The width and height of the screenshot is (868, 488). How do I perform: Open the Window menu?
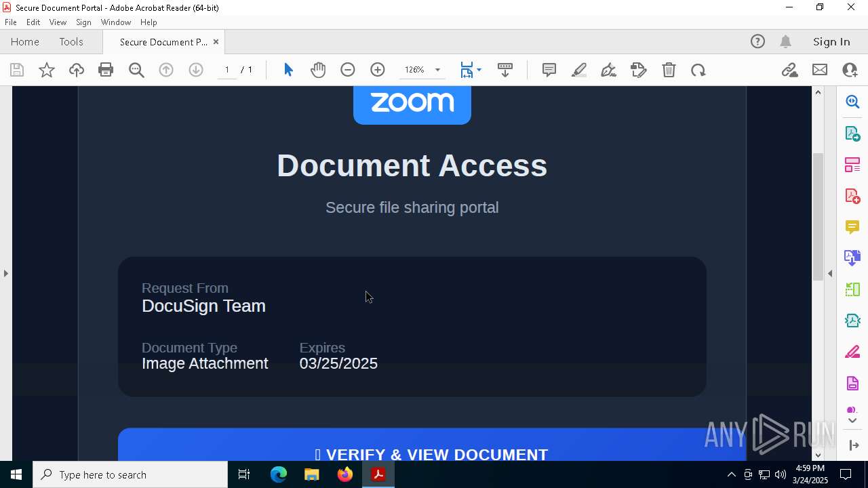(x=116, y=22)
